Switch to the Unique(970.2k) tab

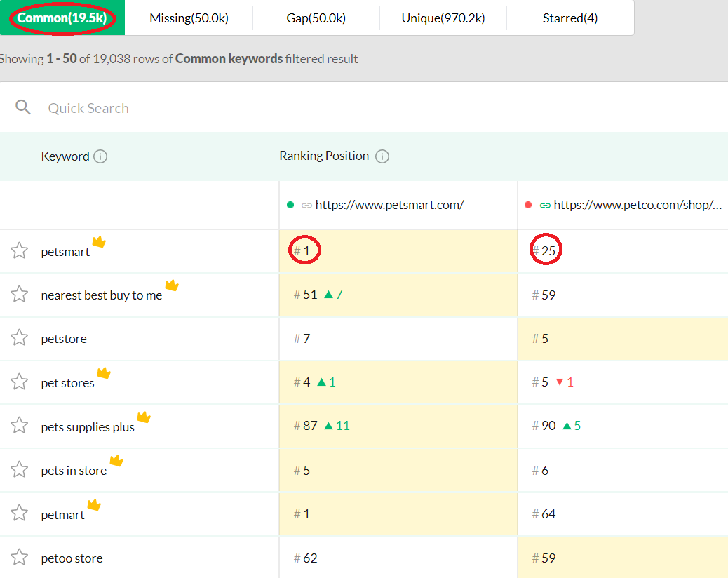443,18
